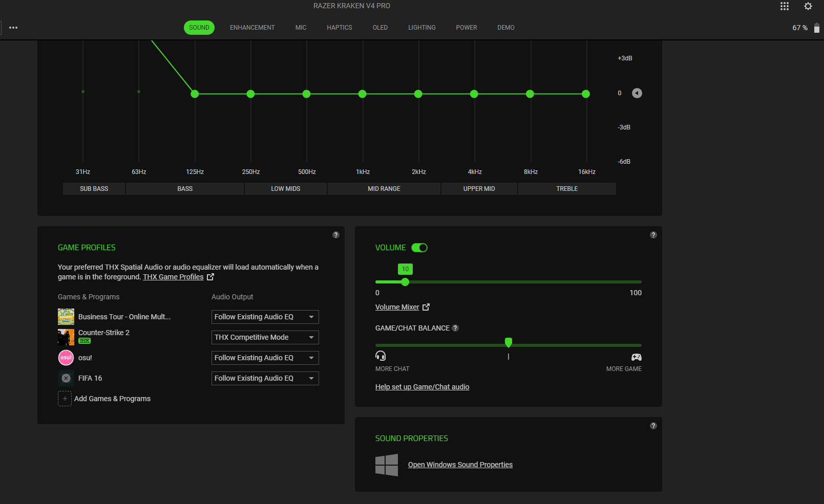Screen dimensions: 824x504
Task: Open the settings gear icon
Action: coord(808,6)
